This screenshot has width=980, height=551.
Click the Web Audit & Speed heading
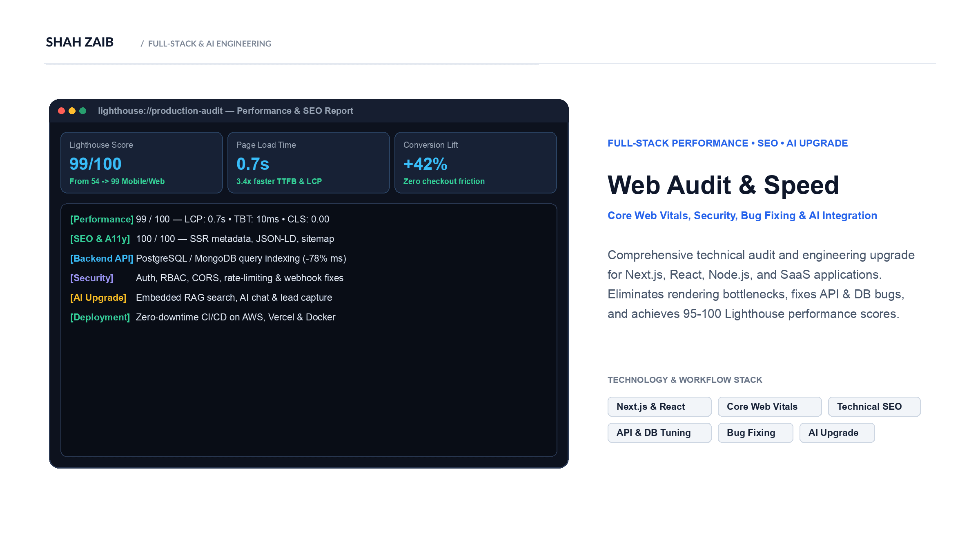tap(723, 185)
